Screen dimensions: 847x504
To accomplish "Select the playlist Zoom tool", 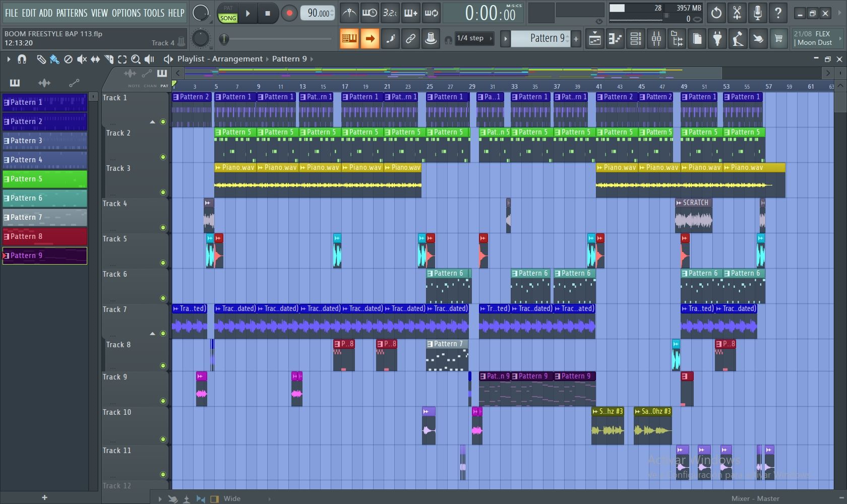I will tap(136, 59).
